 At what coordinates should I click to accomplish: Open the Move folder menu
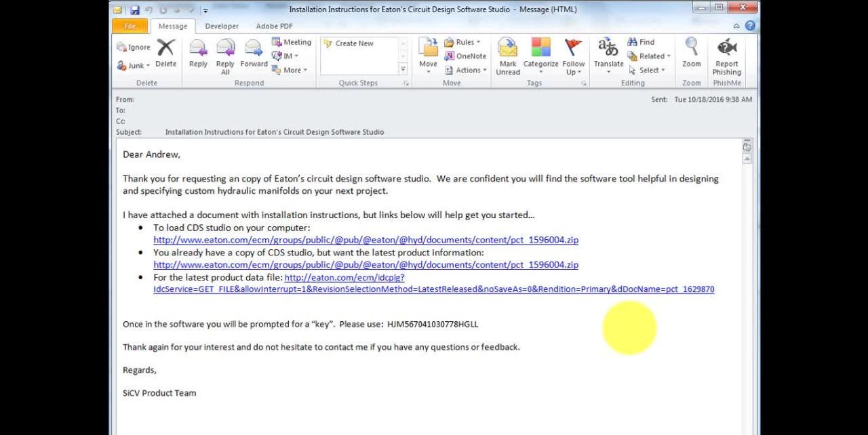tap(428, 56)
